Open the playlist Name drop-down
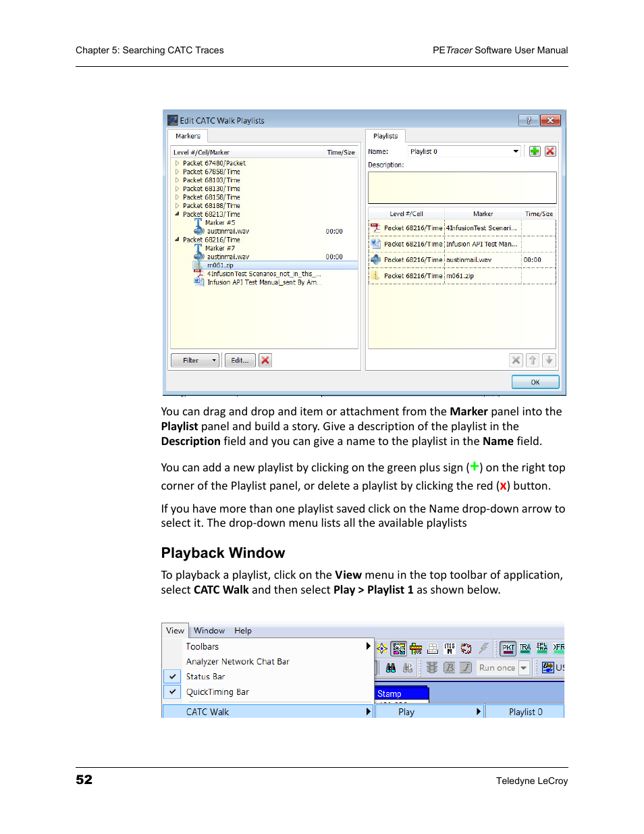This screenshot has width=644, height=834. coord(516,152)
